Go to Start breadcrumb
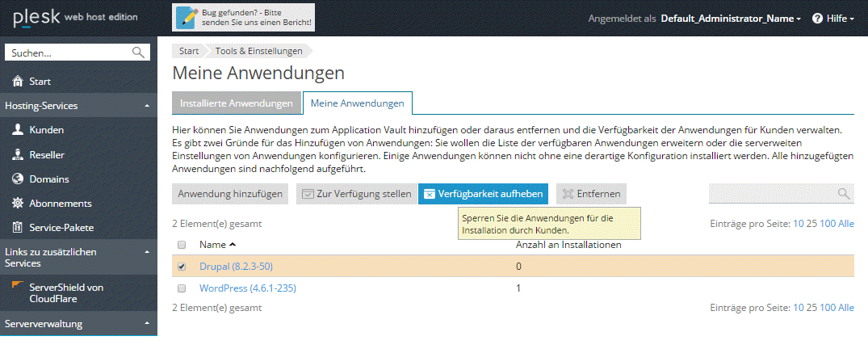Screen dimensions: 868x349 189,51
